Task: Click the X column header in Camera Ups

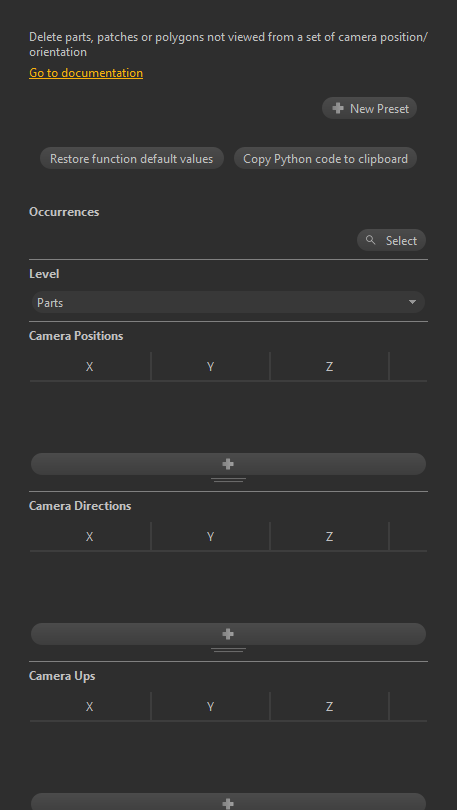Action: point(90,707)
